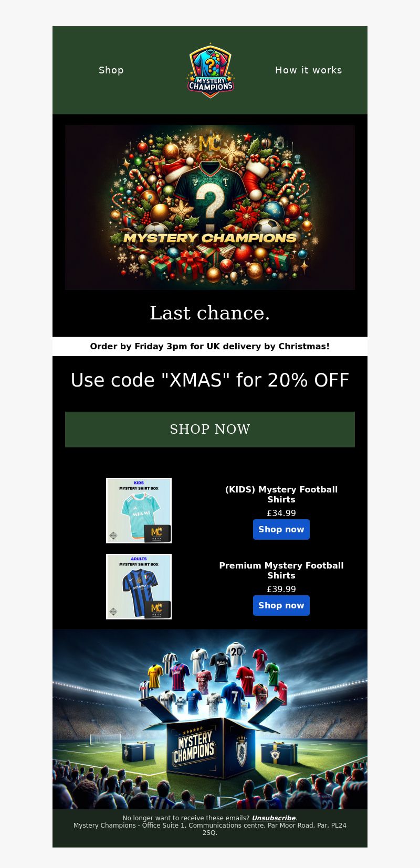Click the green SHOP NOW button
Image resolution: width=420 pixels, height=868 pixels.
[210, 430]
